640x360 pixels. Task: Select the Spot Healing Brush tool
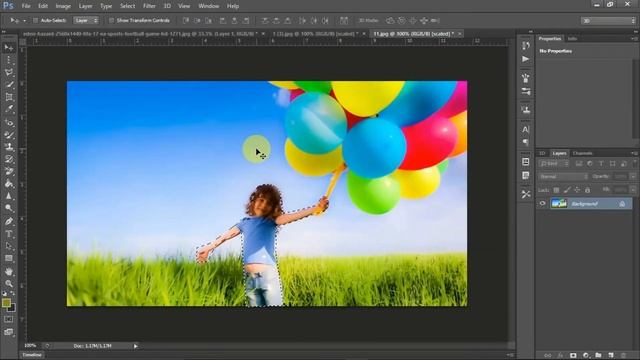pos(9,122)
